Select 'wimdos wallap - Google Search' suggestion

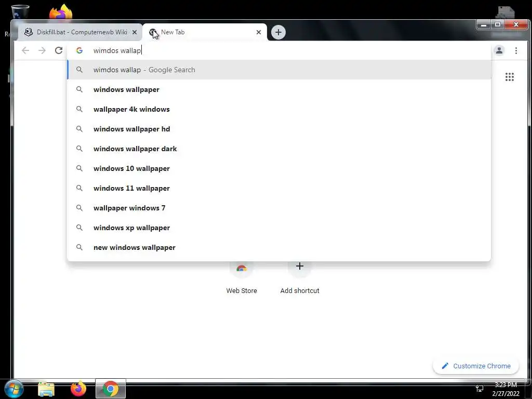[x=279, y=70]
